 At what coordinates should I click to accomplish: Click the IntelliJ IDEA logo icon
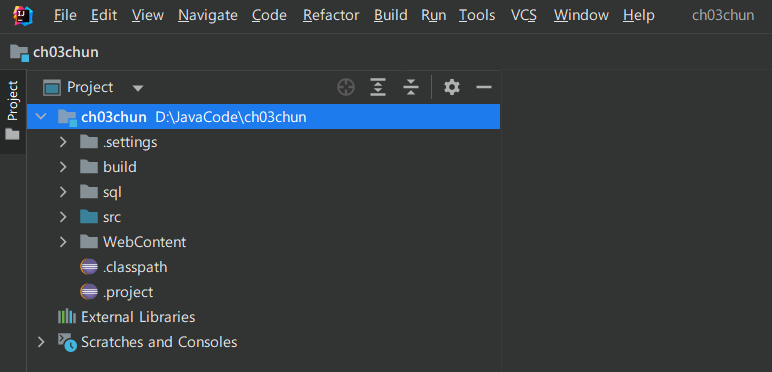[x=23, y=16]
